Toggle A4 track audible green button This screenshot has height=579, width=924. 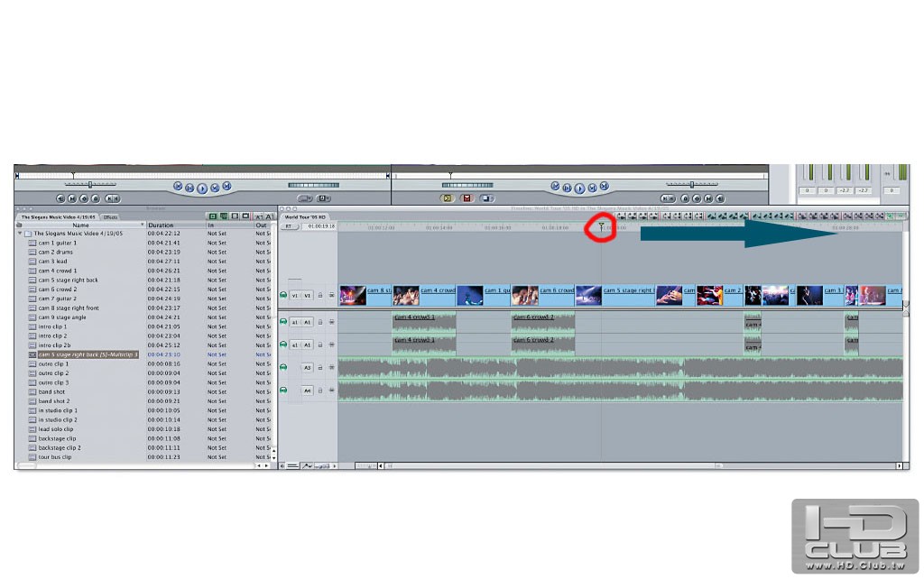click(x=283, y=390)
